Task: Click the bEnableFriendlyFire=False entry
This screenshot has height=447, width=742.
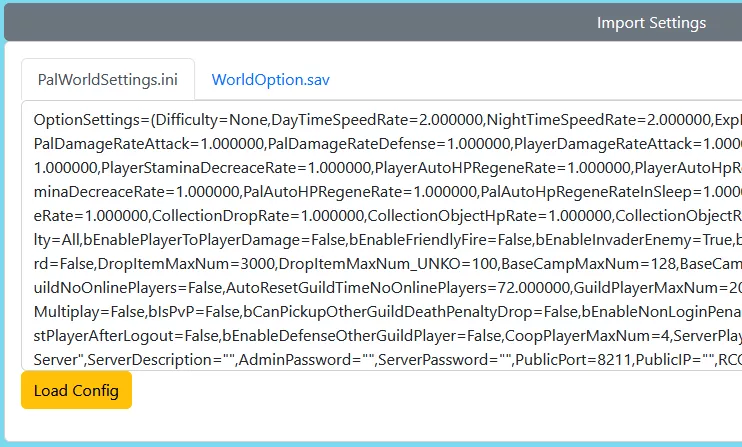Action: [x=440, y=240]
